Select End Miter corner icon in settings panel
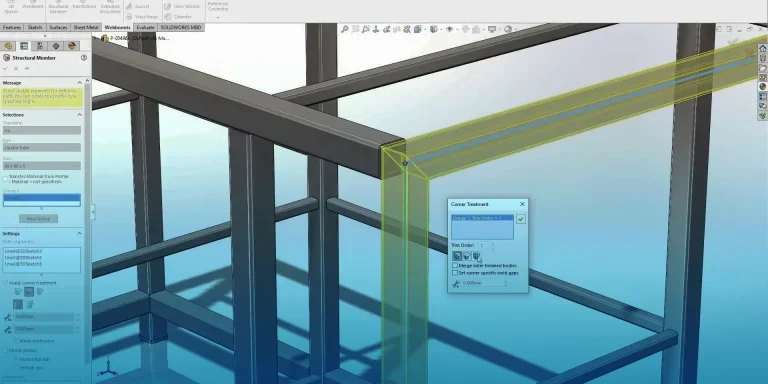 pyautogui.click(x=18, y=292)
